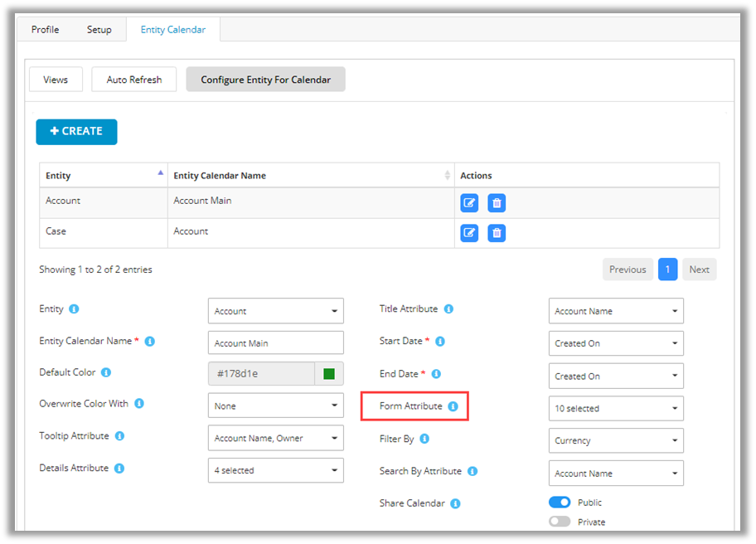Click delete icon for Account row
Screen dimensions: 756x544
(x=496, y=202)
